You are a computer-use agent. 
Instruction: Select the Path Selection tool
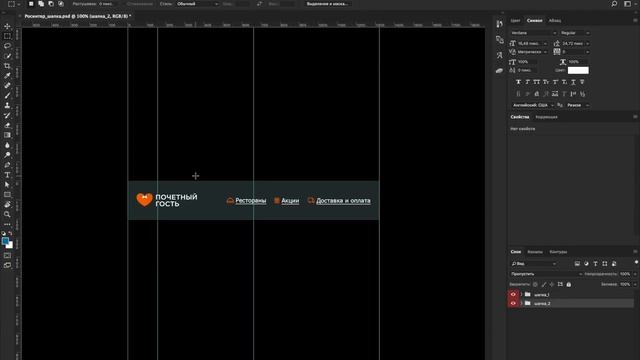pos(7,184)
